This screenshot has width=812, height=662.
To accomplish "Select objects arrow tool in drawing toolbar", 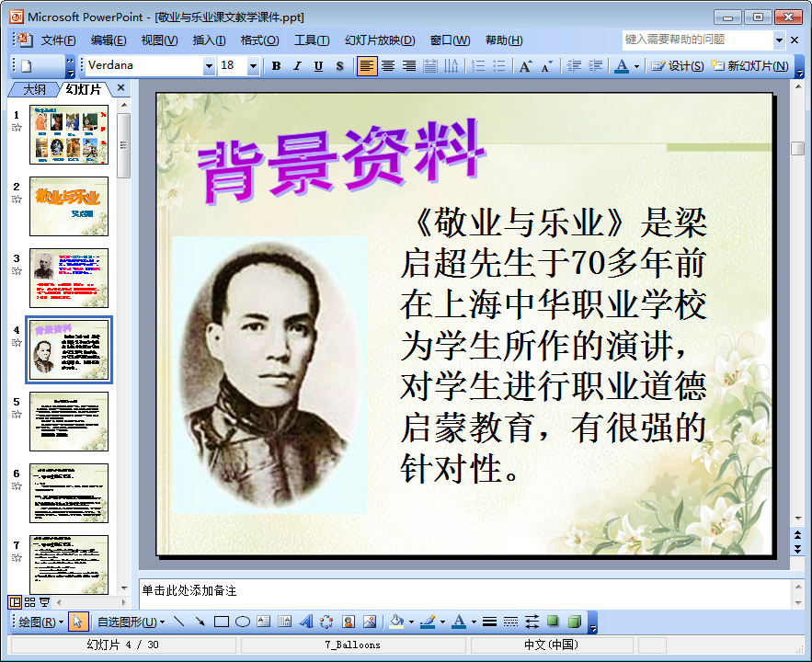I will click(x=77, y=622).
